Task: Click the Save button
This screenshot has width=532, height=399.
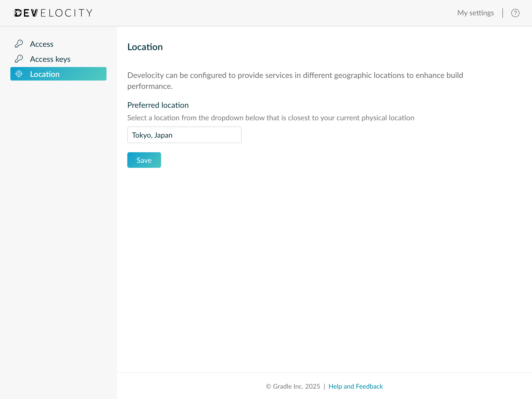Action: tap(144, 160)
